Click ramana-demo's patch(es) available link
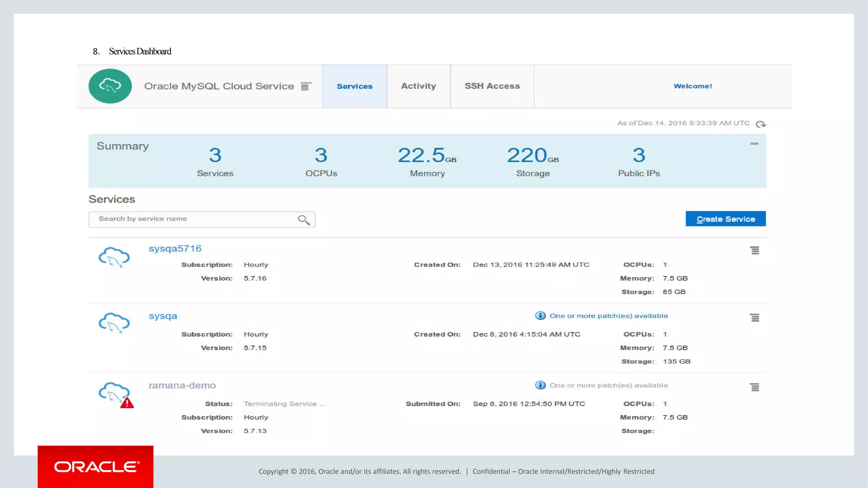 click(609, 385)
